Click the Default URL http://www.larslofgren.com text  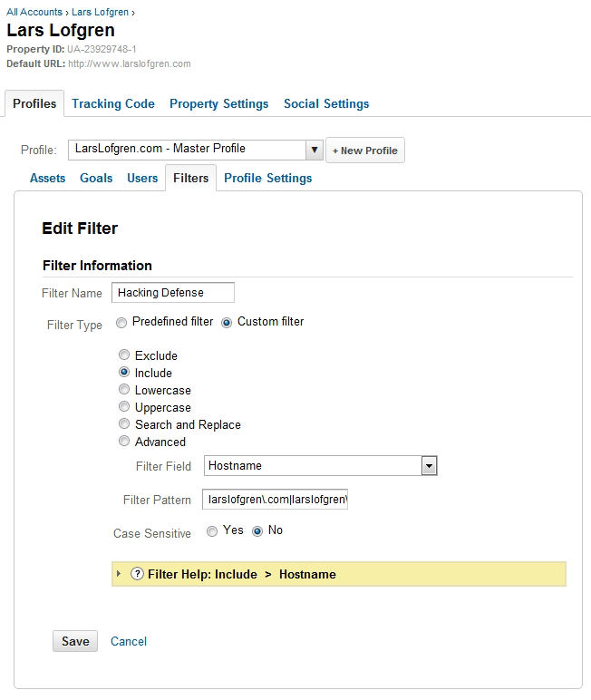click(99, 63)
